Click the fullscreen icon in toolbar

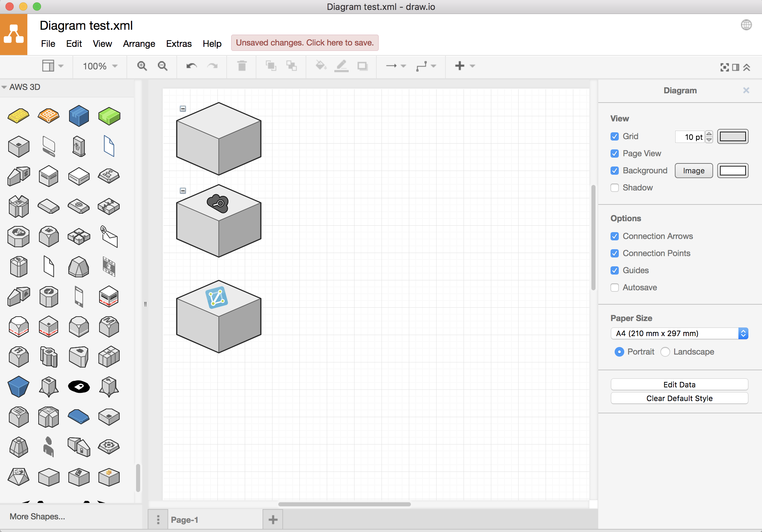coord(724,67)
